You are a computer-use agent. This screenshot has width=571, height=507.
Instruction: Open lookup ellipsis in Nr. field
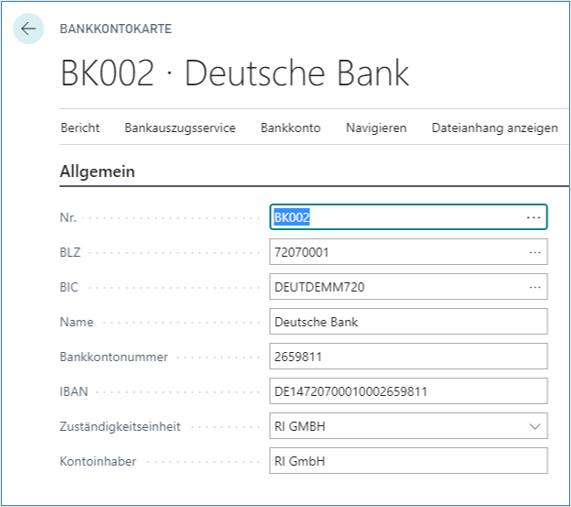pyautogui.click(x=533, y=217)
